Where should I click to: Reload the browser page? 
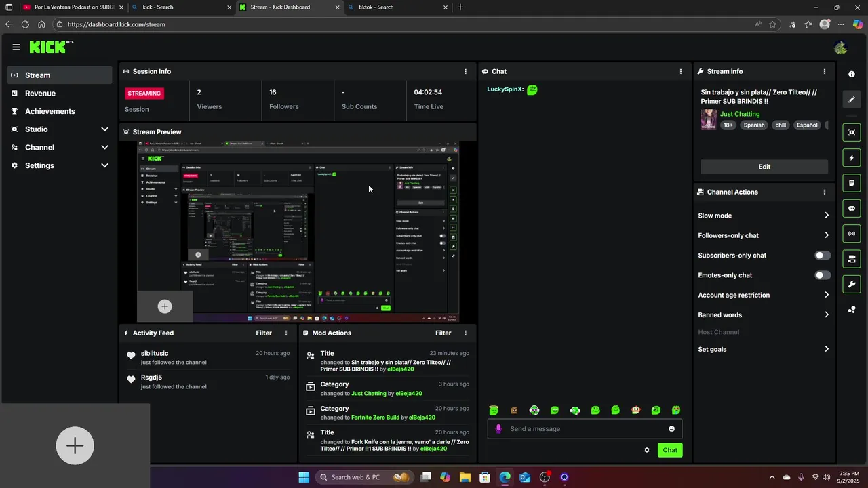click(25, 24)
